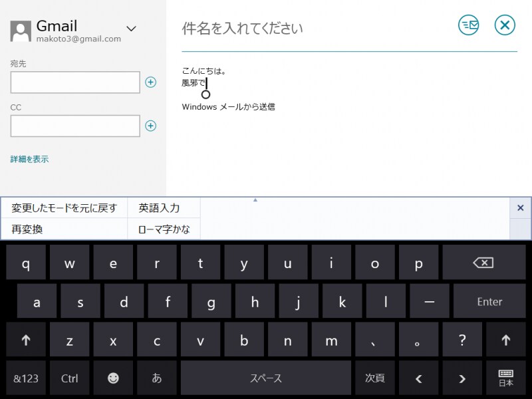Select 変更したモードを元に戻す from the IME bar
532x399 pixels.
(64, 207)
